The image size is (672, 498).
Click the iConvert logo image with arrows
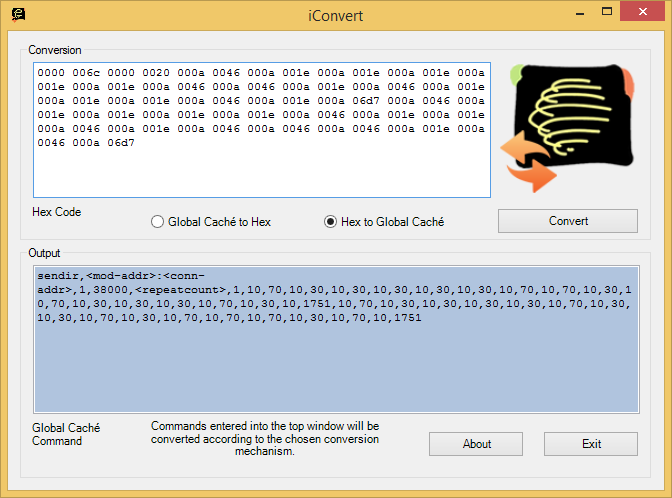[x=567, y=128]
